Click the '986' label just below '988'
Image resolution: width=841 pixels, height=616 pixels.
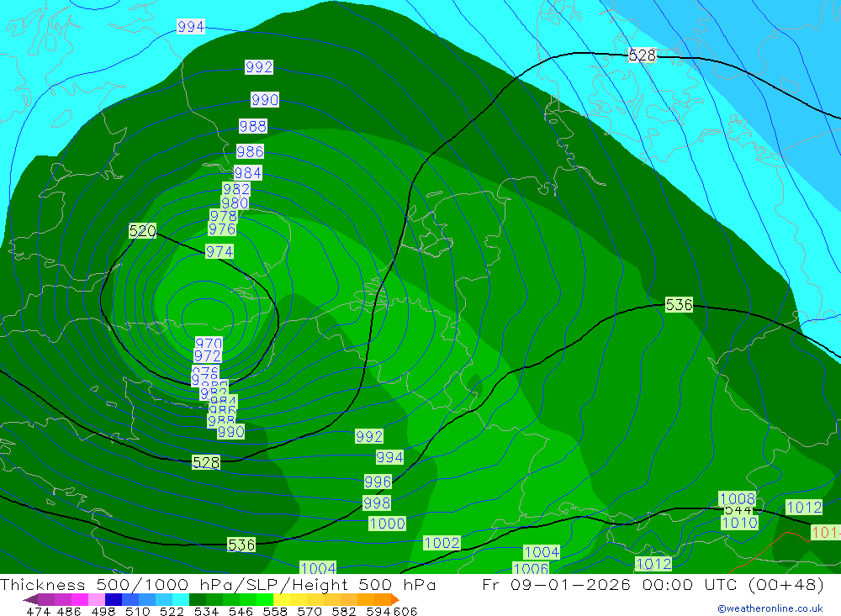pyautogui.click(x=250, y=152)
